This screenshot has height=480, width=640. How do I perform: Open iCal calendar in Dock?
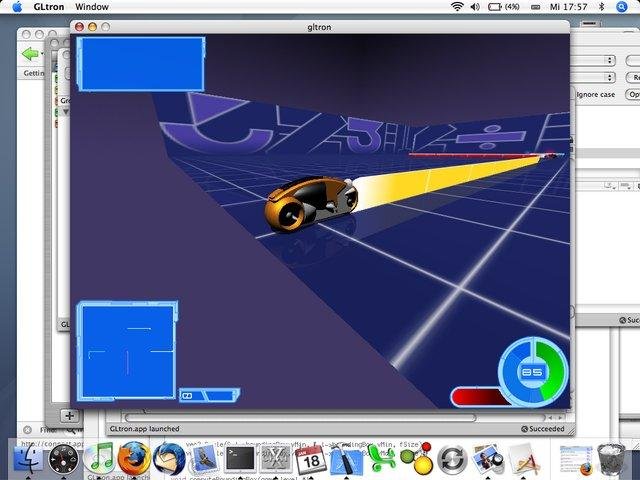[x=311, y=459]
